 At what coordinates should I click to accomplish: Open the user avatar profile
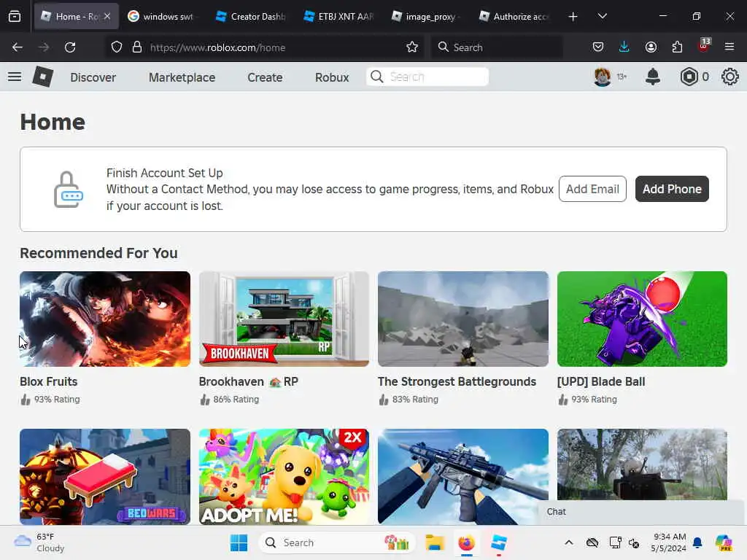[602, 77]
